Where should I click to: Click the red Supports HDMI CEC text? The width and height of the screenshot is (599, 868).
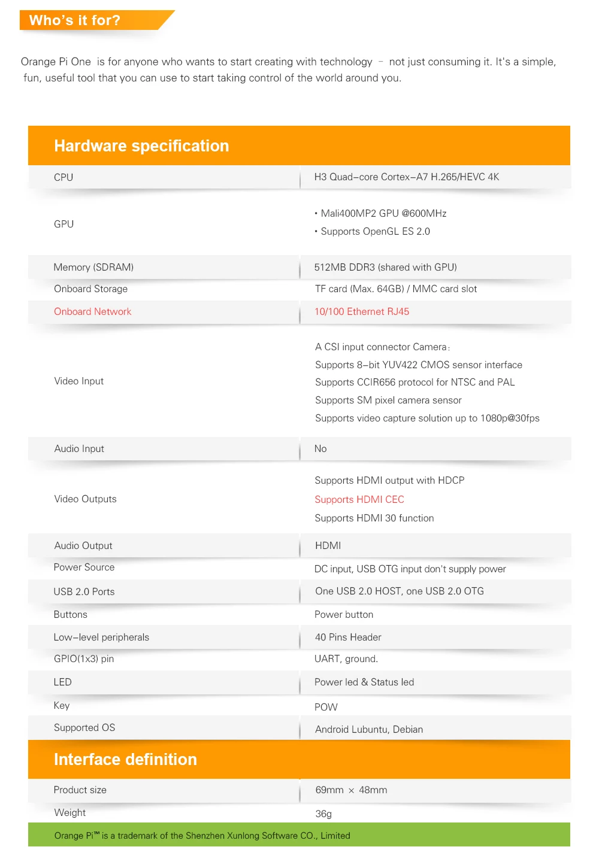(359, 500)
